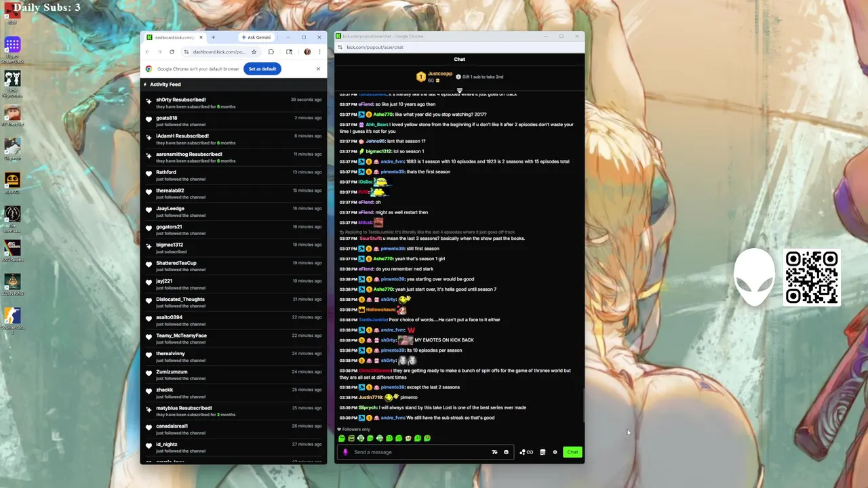Click Set as default button

coord(262,68)
